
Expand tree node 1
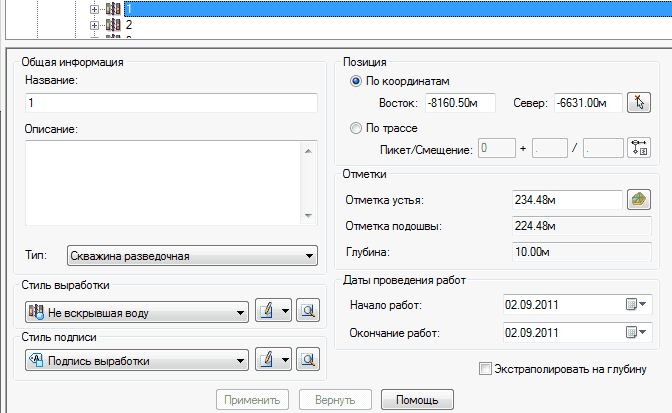pos(95,8)
